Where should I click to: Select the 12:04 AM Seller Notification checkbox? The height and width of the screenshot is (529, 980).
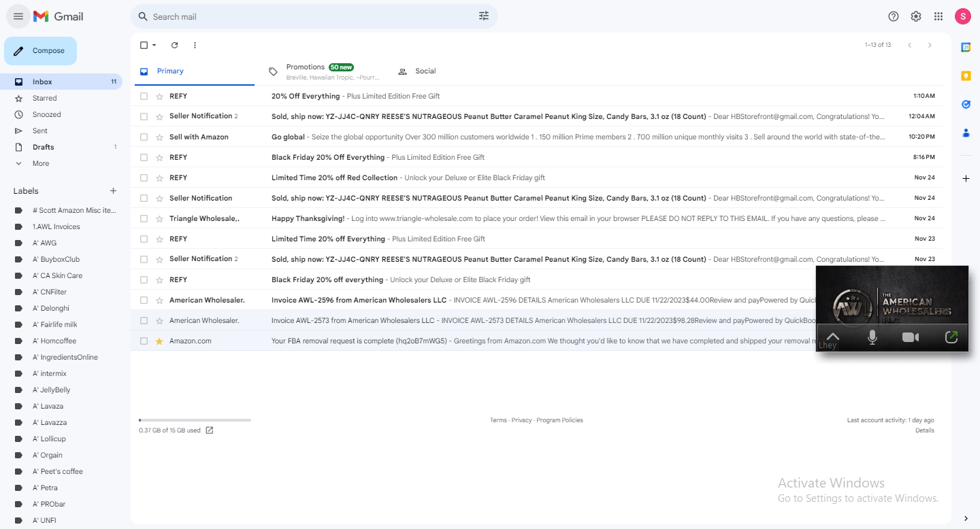pos(144,117)
